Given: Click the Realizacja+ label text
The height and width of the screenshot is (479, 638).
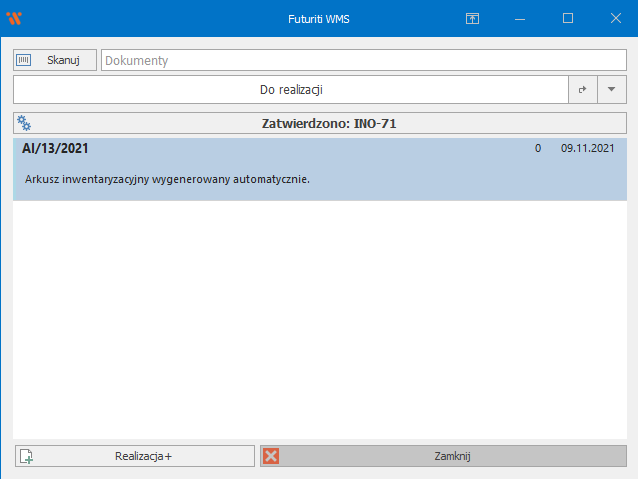Looking at the screenshot, I should pos(143,457).
